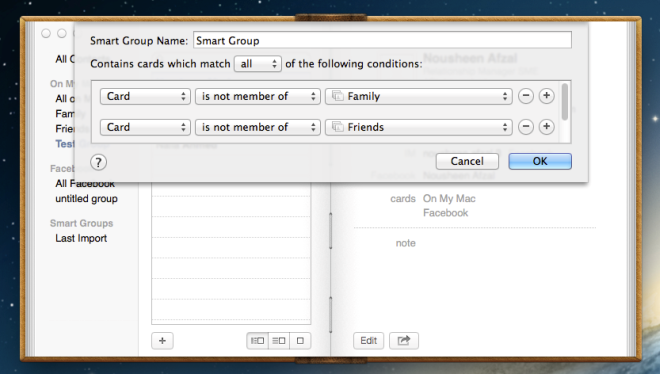Click Cancel to dismiss the smart group dialog
This screenshot has height=374, width=660.
467,162
